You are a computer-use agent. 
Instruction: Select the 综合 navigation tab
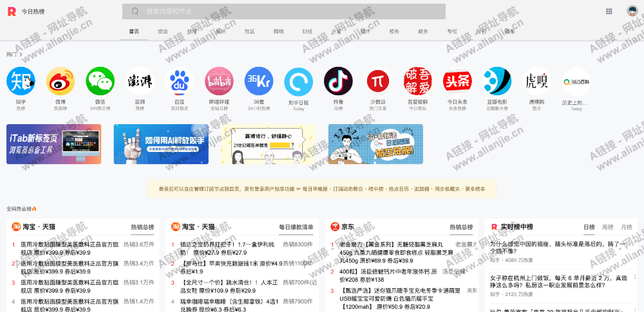coord(163,31)
